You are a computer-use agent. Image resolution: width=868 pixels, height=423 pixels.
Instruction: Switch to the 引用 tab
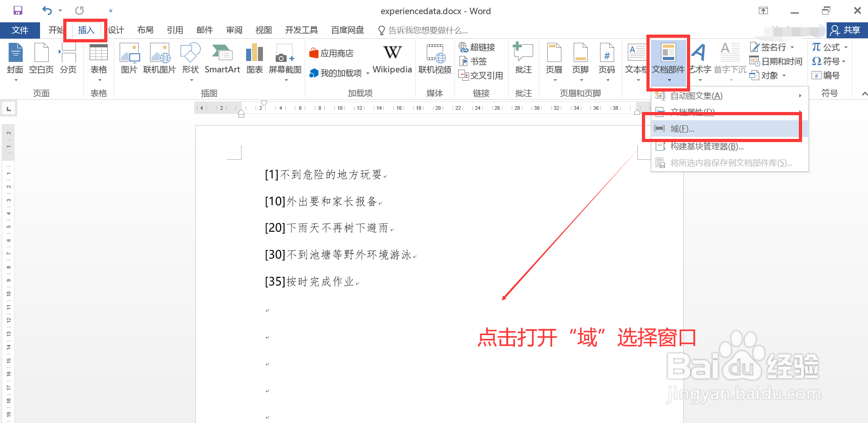[175, 30]
